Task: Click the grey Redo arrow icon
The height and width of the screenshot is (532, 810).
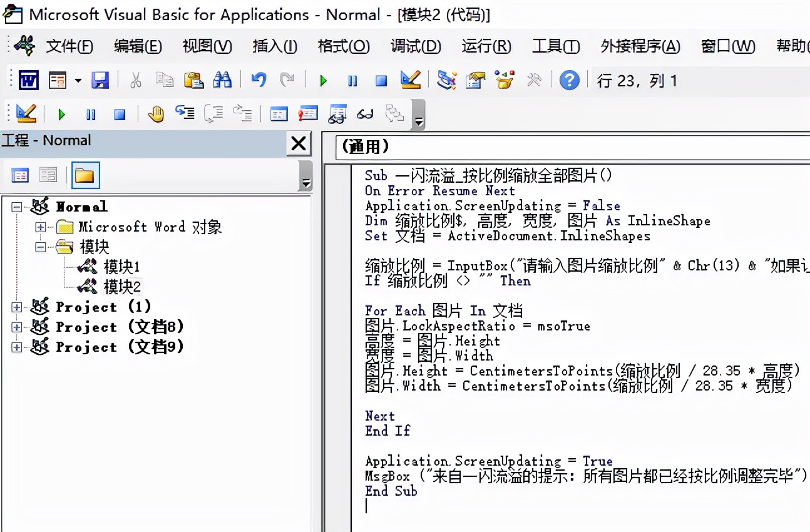Action: click(287, 80)
